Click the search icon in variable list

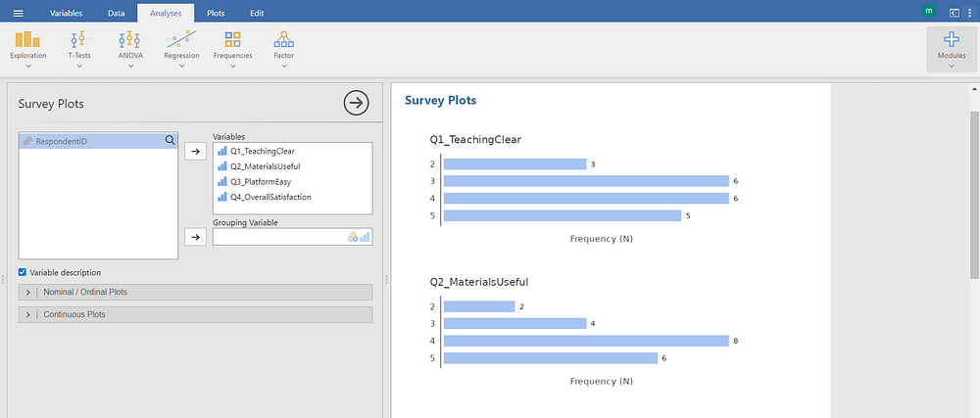click(170, 141)
